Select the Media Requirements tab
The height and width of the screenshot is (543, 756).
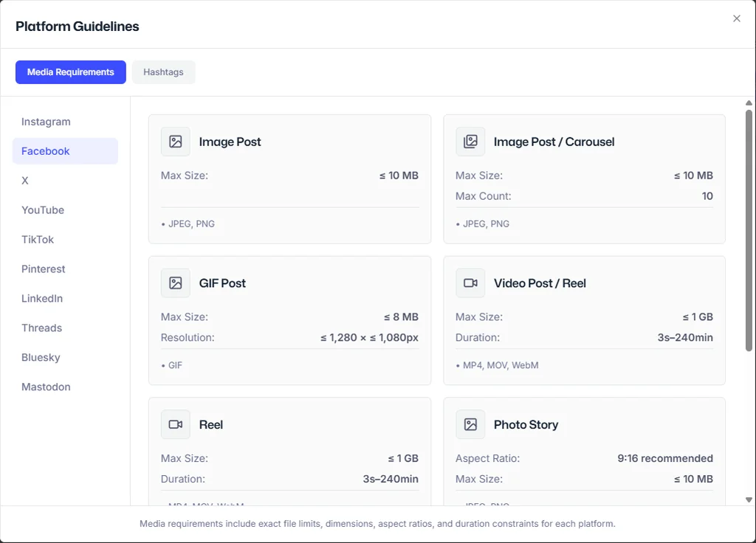[70, 72]
